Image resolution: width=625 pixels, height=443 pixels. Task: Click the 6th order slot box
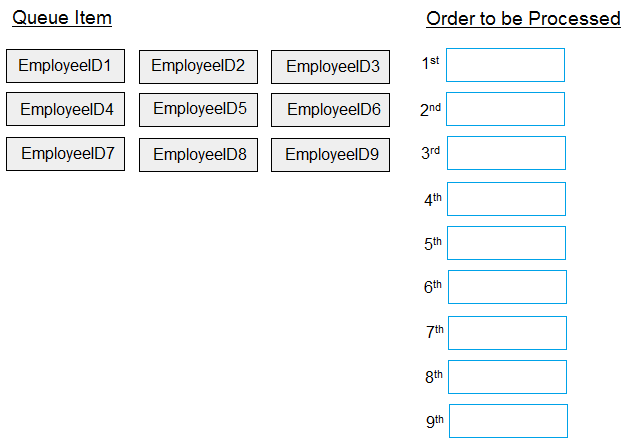pos(507,287)
